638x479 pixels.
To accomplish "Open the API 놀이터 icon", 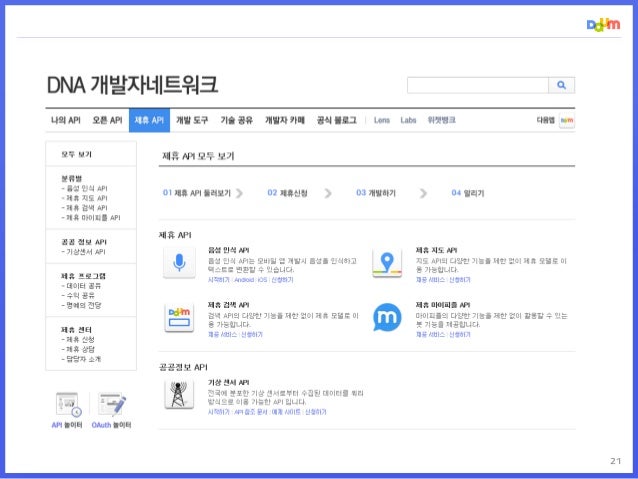I will 68,405.
